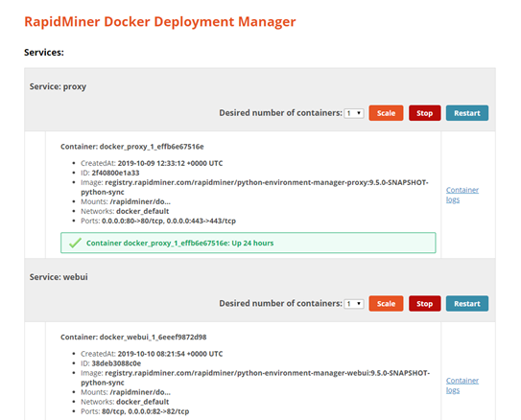Screen dimensions: 521x420
Task: Select webui image registry path text
Action: [255, 378]
